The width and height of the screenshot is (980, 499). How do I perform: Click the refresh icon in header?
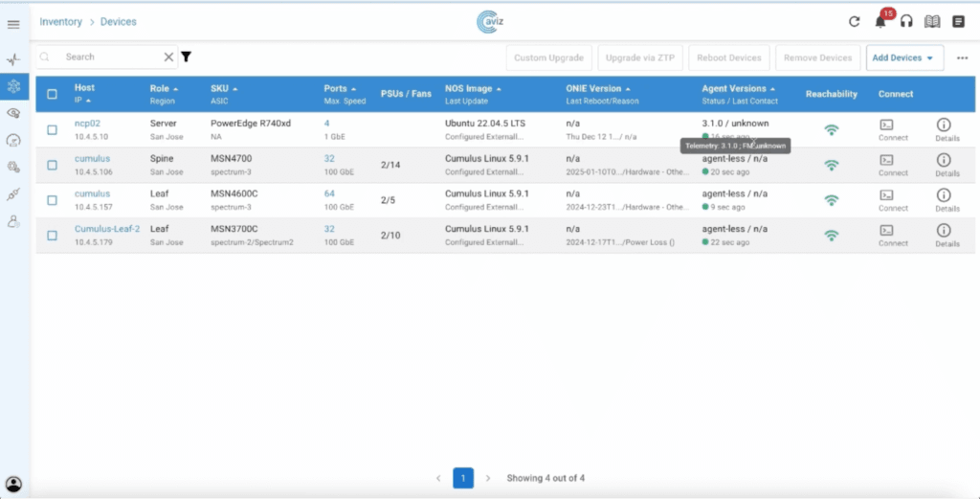855,22
